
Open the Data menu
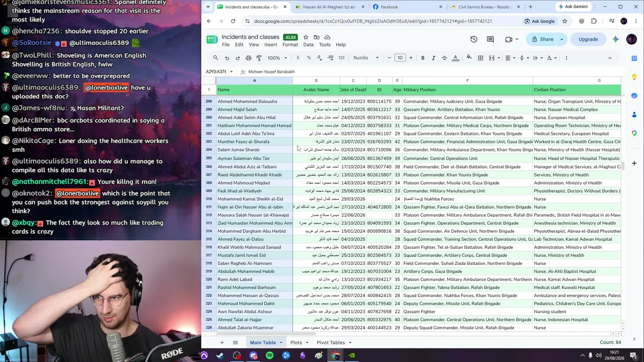308,45
